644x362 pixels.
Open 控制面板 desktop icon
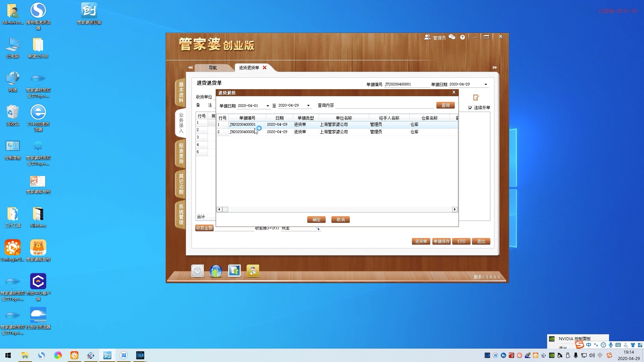click(x=13, y=149)
